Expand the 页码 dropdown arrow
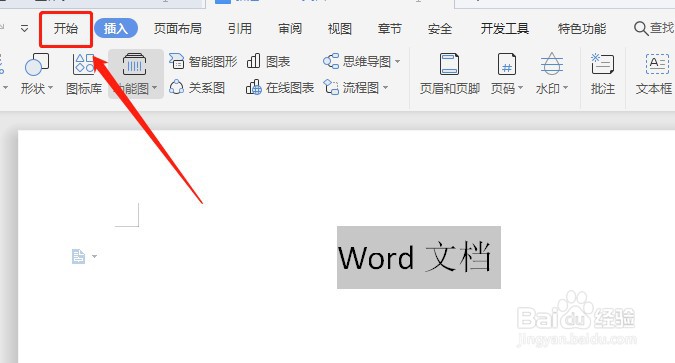Screen dimensions: 675x363 pos(520,88)
